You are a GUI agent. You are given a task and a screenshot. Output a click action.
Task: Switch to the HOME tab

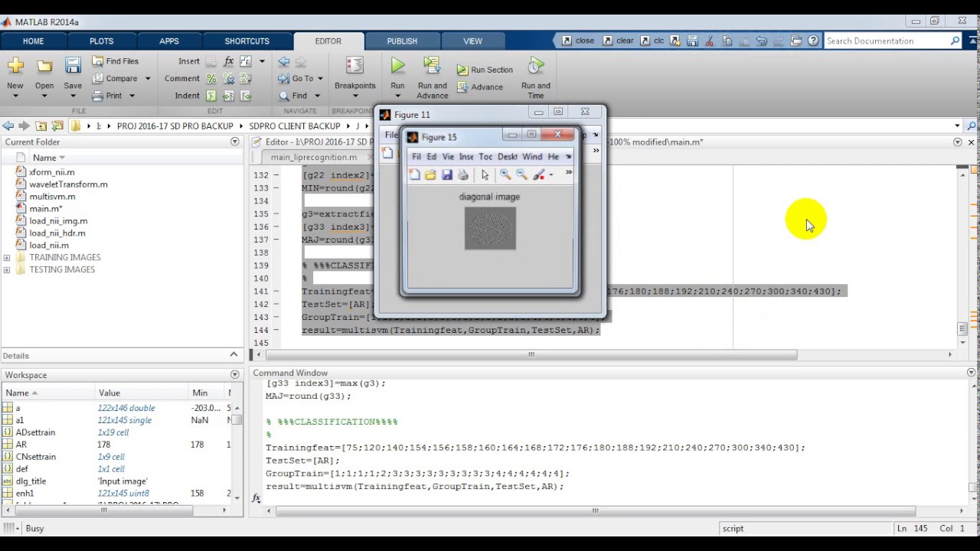coord(33,41)
